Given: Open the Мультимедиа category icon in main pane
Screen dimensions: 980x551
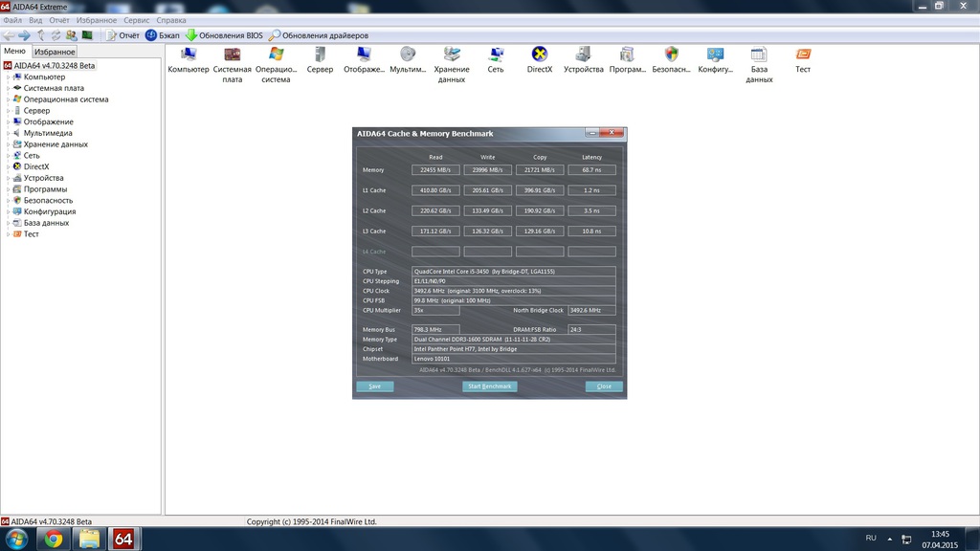Looking at the screenshot, I should click(x=408, y=60).
